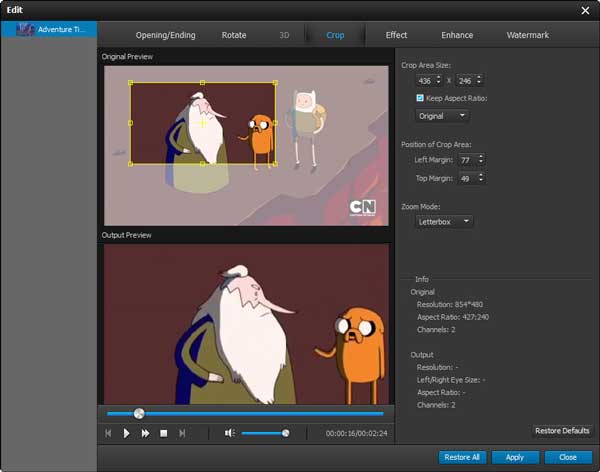Click Restore All button

tap(462, 457)
